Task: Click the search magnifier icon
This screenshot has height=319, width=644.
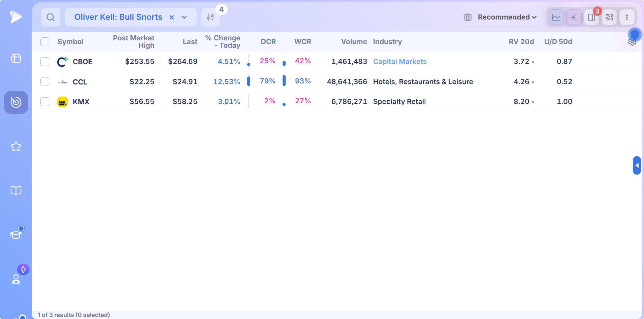Action: (51, 17)
